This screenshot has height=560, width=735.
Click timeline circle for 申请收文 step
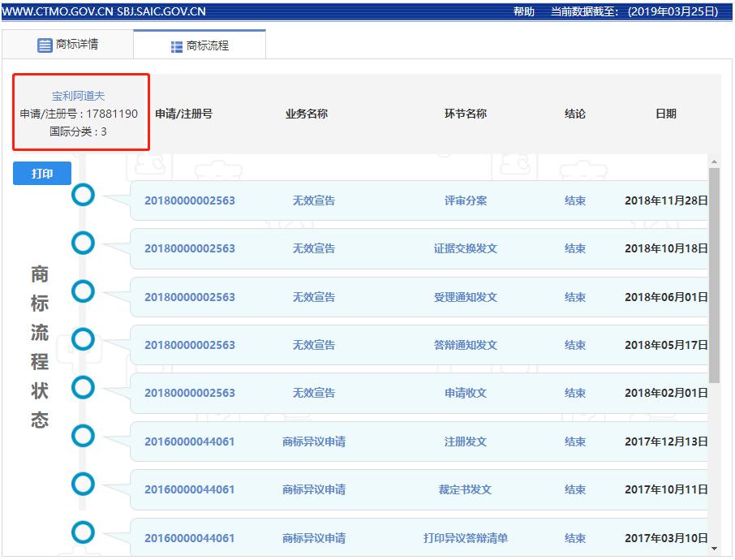83,387
